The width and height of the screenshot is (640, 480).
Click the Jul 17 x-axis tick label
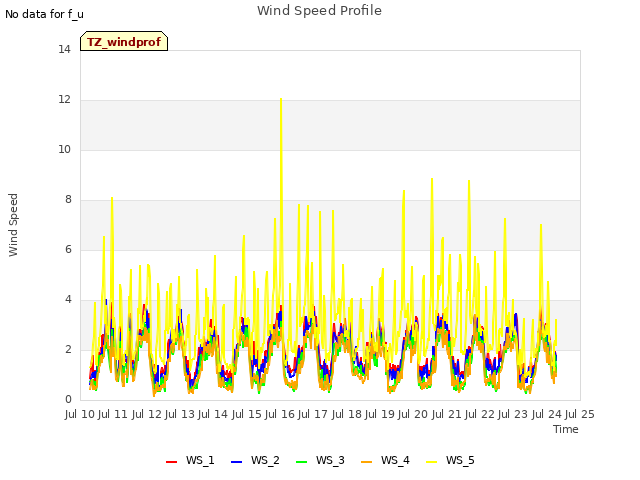point(313,414)
